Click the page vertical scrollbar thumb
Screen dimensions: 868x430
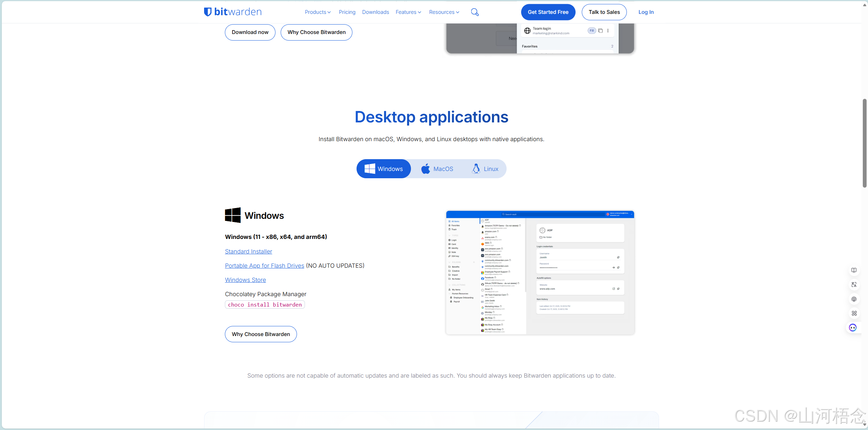(x=865, y=143)
